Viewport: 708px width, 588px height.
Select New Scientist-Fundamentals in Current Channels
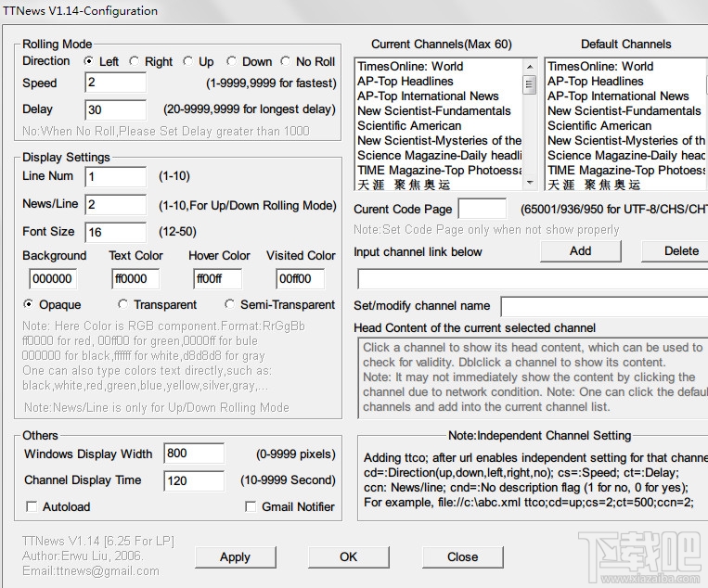click(439, 111)
